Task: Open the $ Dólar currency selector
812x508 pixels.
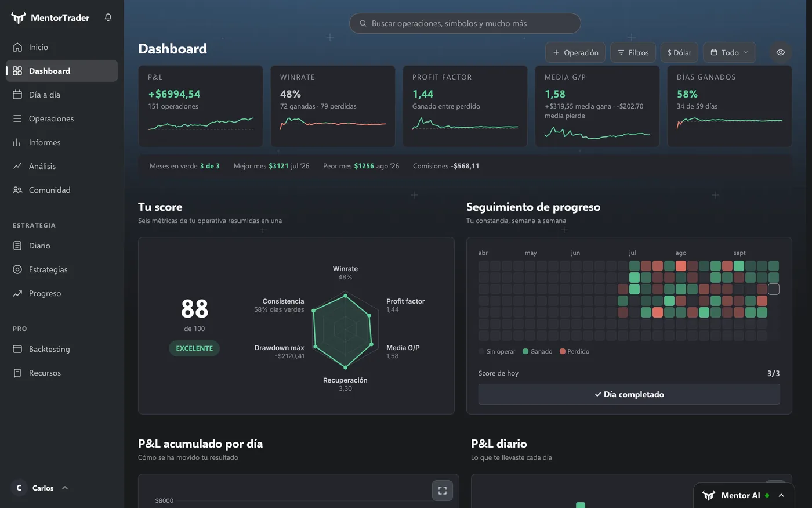Action: point(679,52)
